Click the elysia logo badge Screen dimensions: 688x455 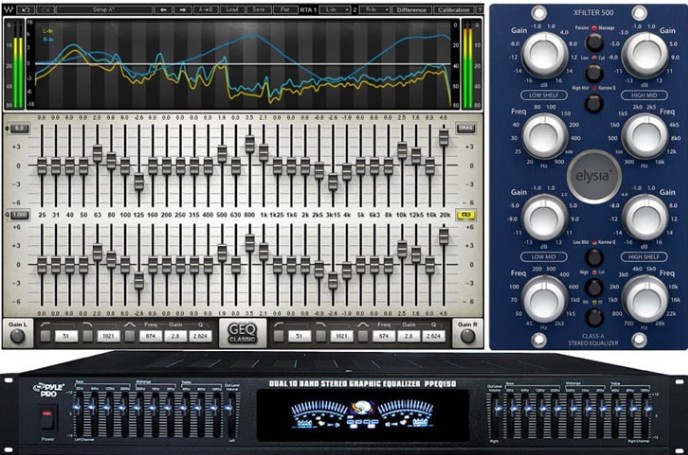tap(594, 177)
